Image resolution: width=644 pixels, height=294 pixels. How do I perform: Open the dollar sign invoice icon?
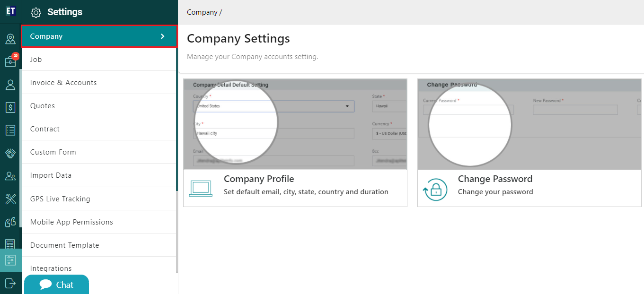coord(10,107)
